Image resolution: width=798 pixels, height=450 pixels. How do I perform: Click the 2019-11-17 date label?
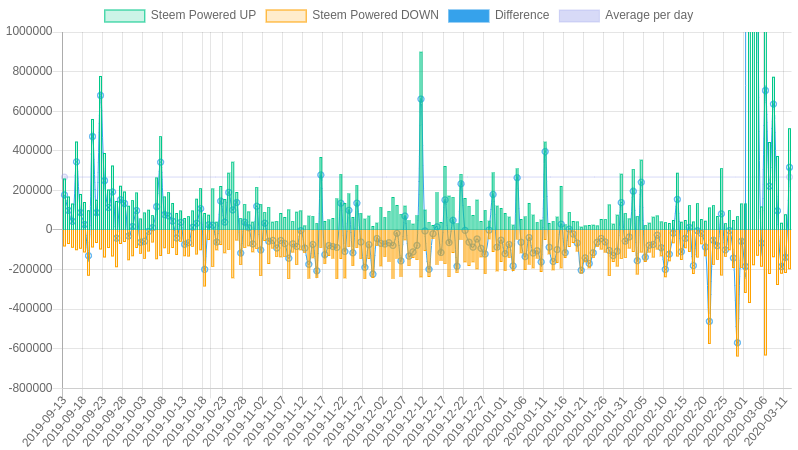[304, 419]
